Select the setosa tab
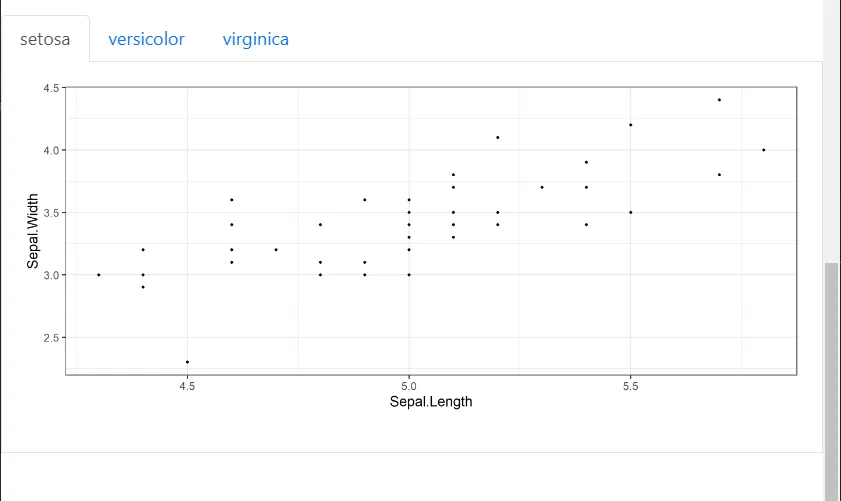 point(45,40)
